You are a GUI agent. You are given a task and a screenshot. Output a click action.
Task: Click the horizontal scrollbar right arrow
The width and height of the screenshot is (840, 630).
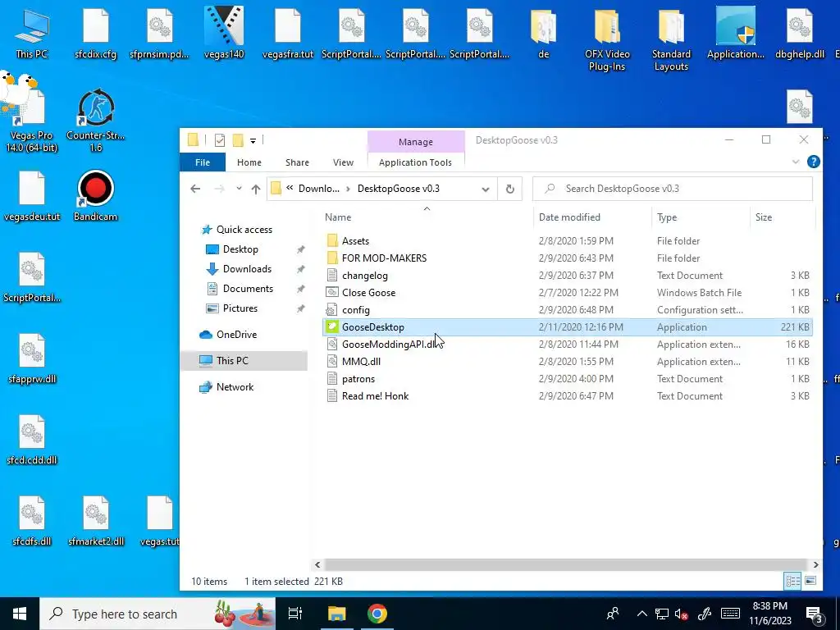[815, 564]
